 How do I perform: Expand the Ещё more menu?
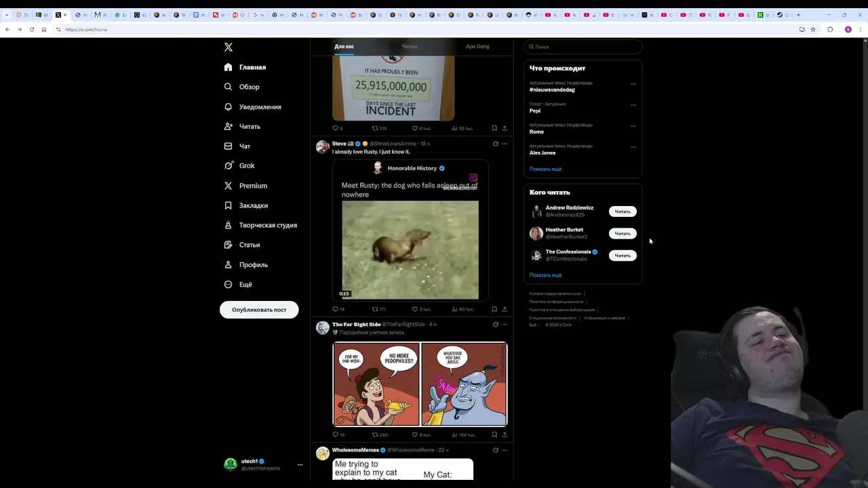tap(238, 284)
